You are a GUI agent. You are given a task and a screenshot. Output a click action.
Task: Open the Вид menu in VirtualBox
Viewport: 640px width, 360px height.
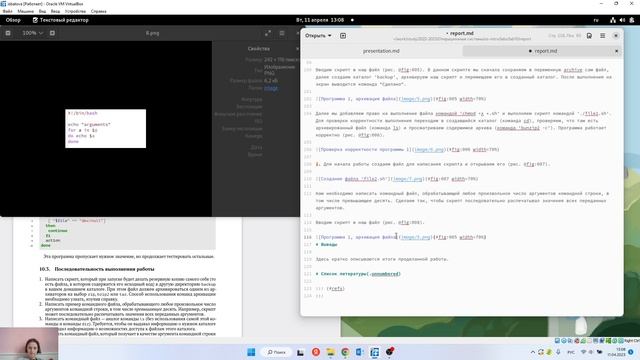pos(42,11)
